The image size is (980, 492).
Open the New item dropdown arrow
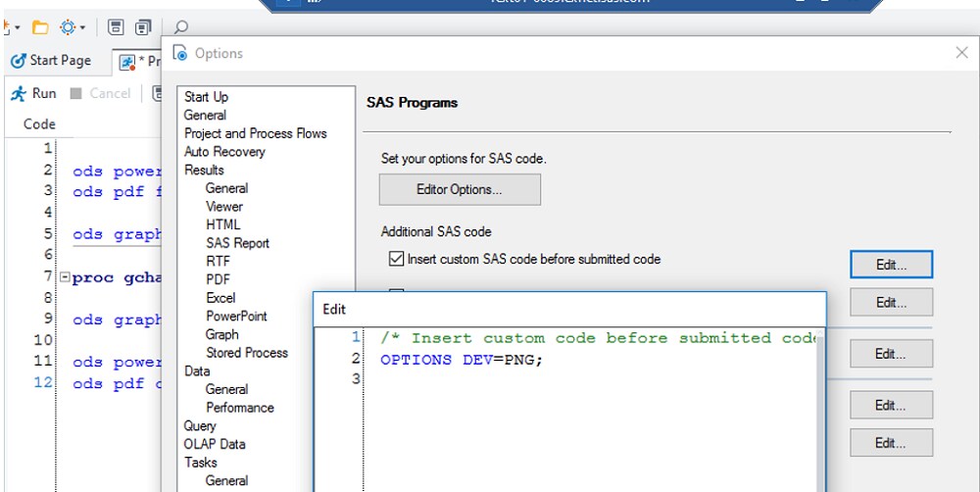(17, 28)
